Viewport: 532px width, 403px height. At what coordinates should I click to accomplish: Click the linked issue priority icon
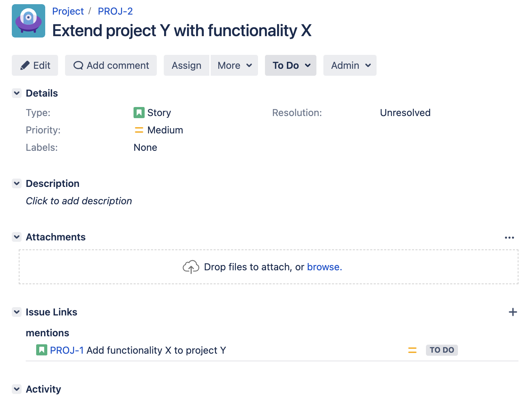412,350
